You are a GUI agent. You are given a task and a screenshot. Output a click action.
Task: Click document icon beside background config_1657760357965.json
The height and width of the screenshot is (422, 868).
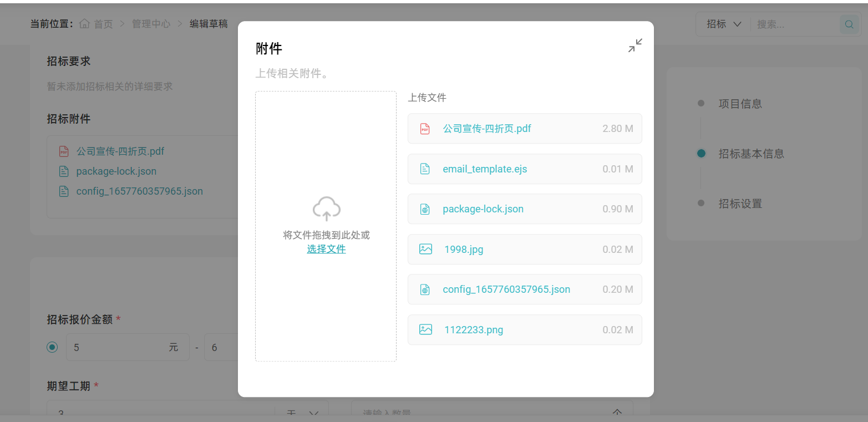[x=64, y=191]
